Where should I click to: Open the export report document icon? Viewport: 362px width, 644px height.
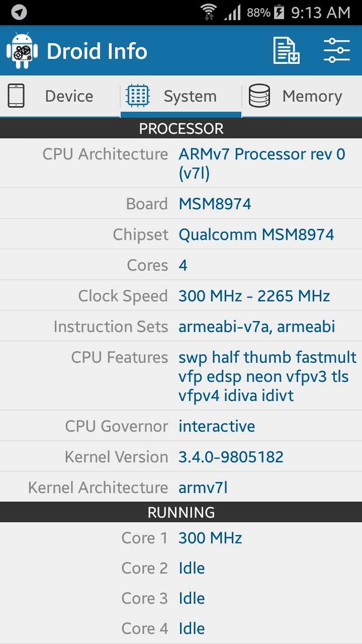287,50
